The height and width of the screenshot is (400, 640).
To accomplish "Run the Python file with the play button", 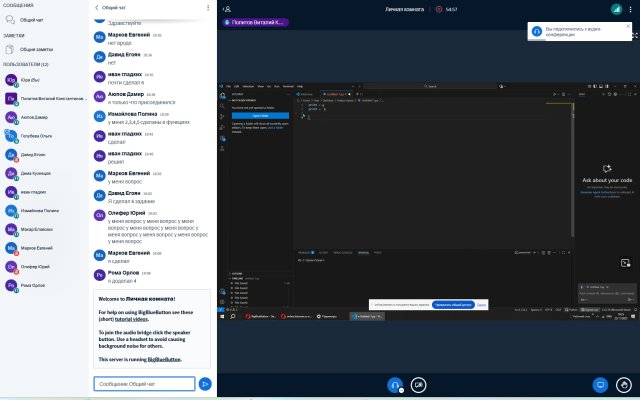I will [554, 94].
